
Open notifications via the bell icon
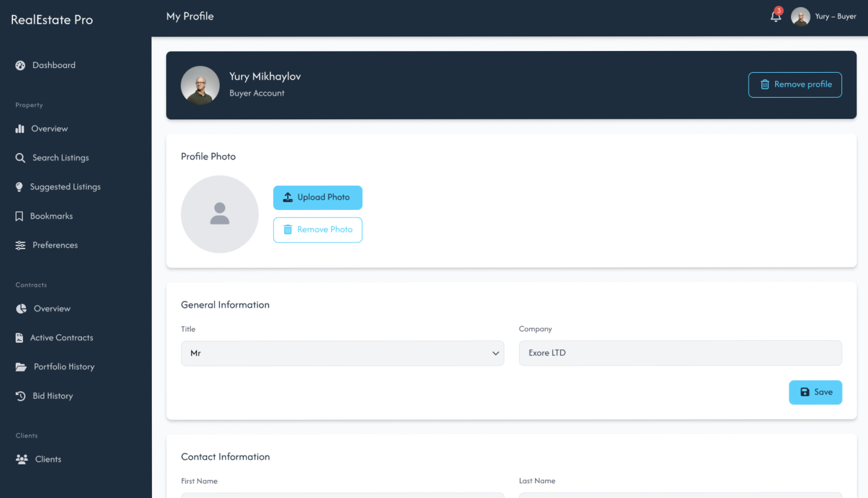coord(776,17)
